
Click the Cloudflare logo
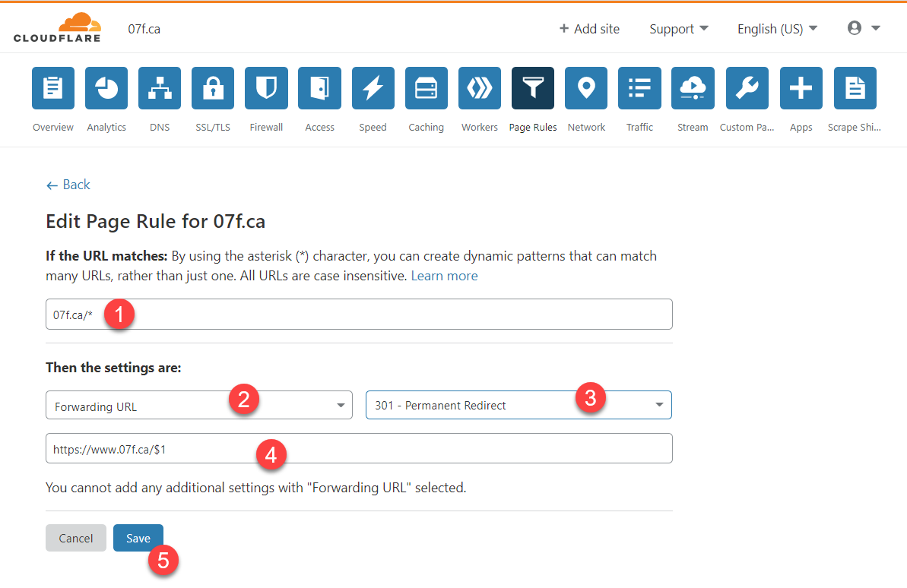[x=57, y=28]
